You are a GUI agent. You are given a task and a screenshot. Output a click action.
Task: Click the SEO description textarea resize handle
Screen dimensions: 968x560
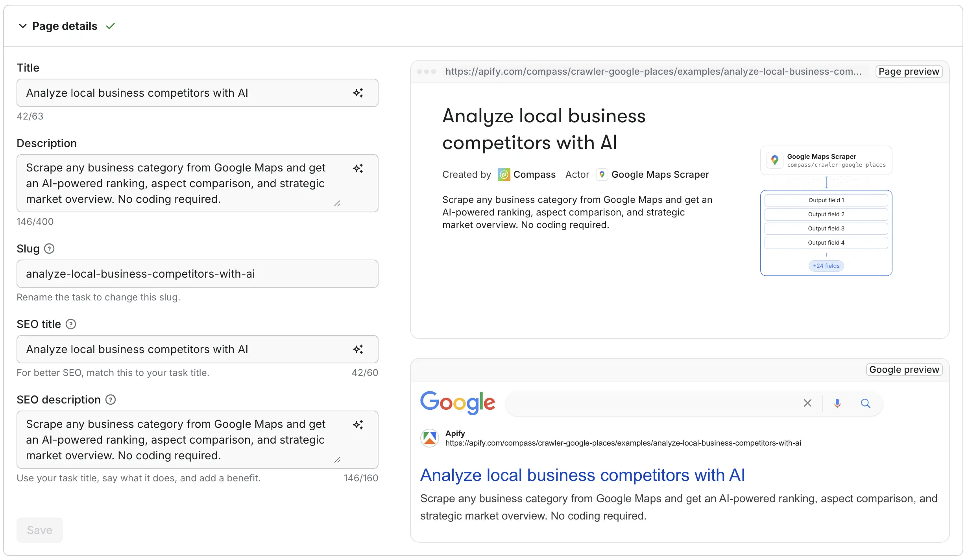(x=337, y=460)
